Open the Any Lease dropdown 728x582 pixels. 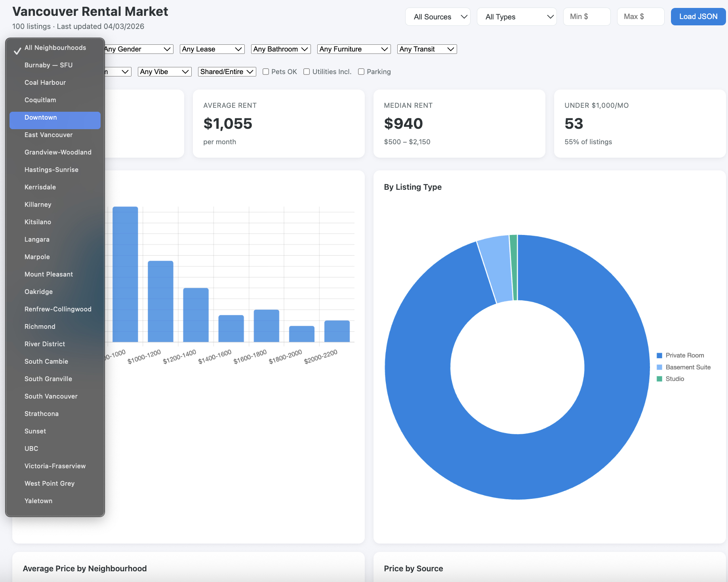(212, 49)
